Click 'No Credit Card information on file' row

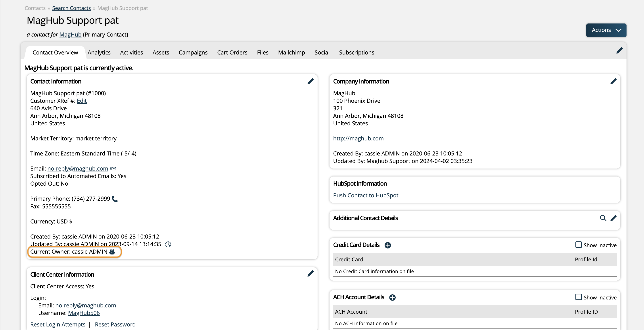click(x=475, y=271)
